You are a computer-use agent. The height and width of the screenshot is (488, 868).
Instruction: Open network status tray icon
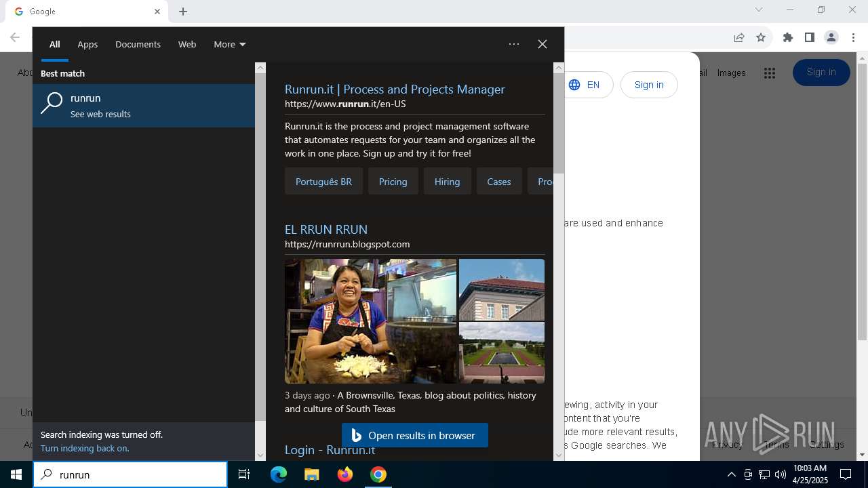pos(764,474)
